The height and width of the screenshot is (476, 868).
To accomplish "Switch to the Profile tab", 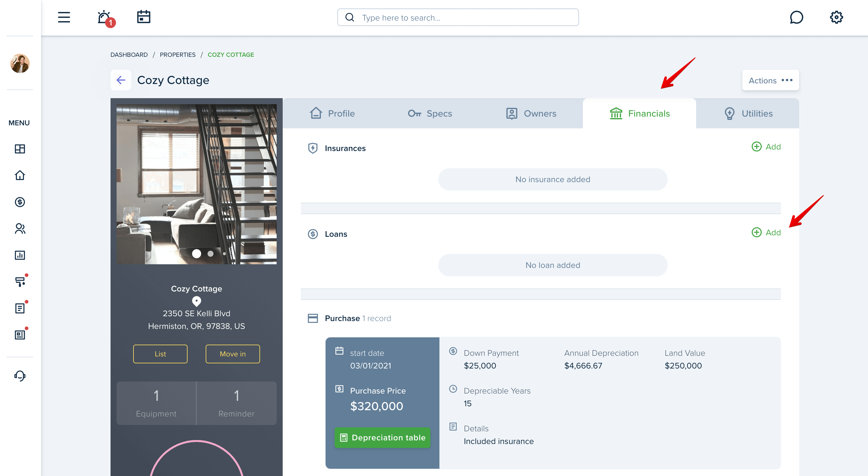I will (x=332, y=114).
